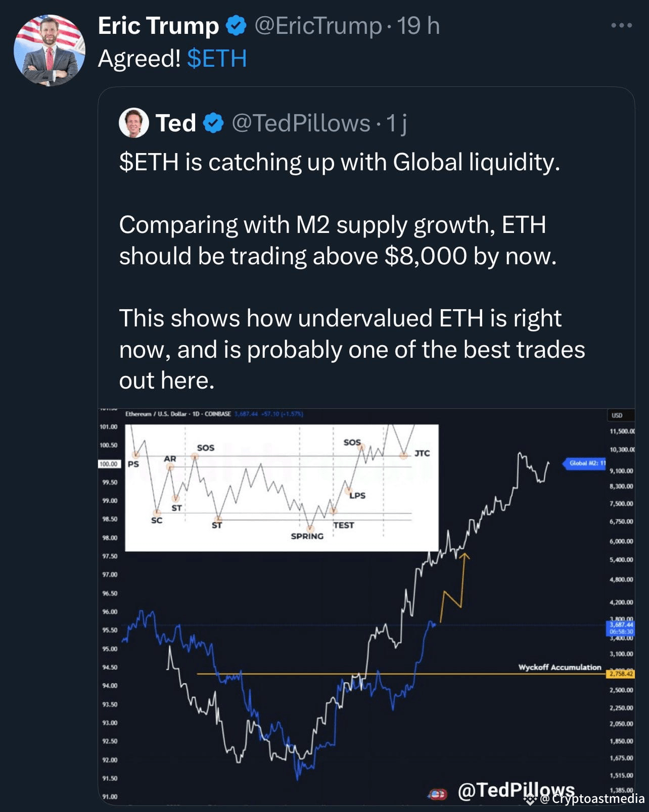Open the $ETH cashtag link
The height and width of the screenshot is (812, 649).
click(216, 59)
